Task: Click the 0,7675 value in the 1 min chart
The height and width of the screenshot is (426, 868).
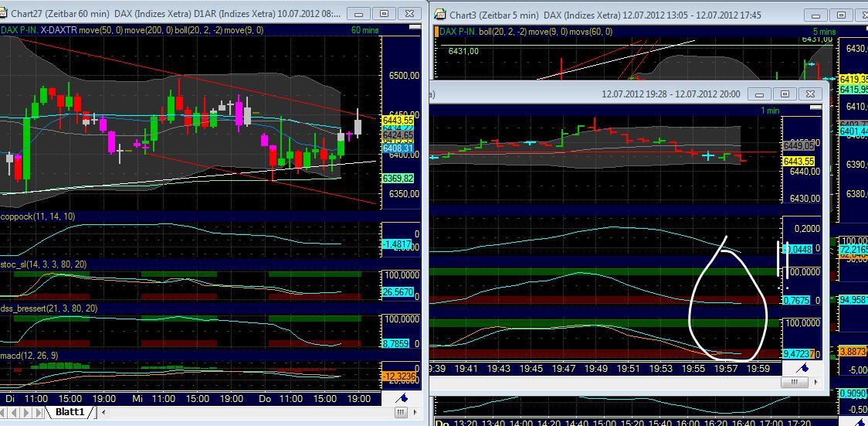Action: pos(797,300)
